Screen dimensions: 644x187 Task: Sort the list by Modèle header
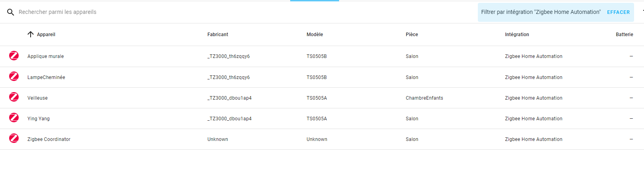tap(314, 35)
